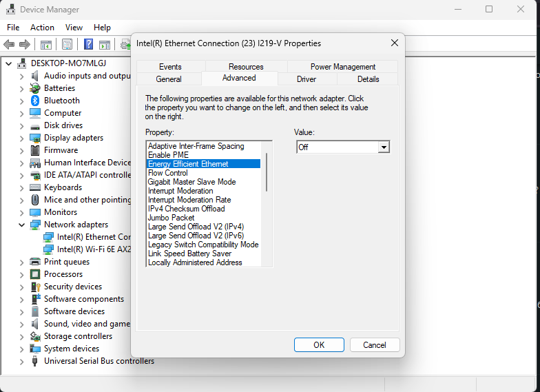
Task: Open the View menu
Action: coord(74,28)
